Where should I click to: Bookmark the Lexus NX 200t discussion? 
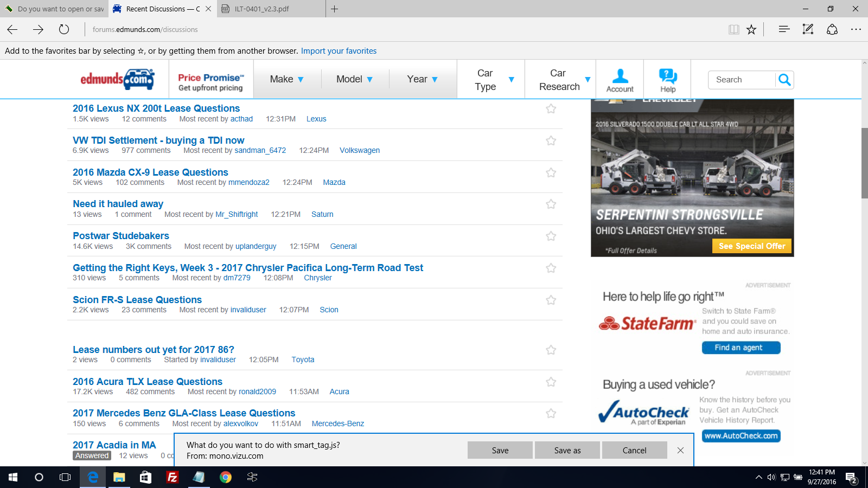(x=551, y=108)
